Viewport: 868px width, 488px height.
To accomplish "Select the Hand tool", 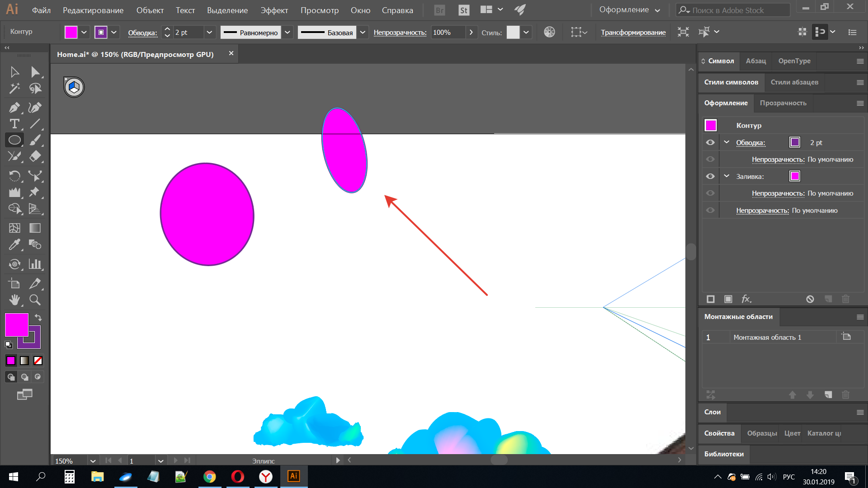I will 14,300.
